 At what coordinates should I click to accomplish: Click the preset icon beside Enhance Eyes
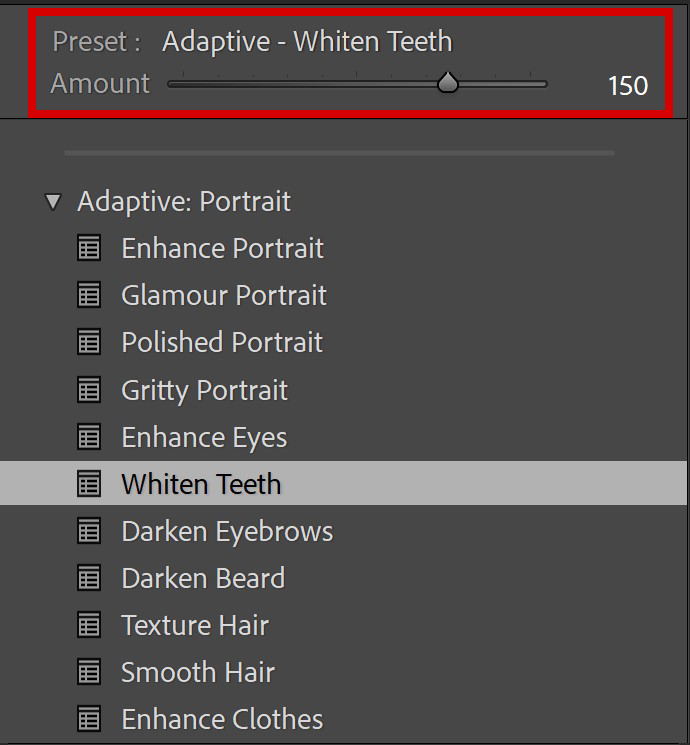point(89,437)
